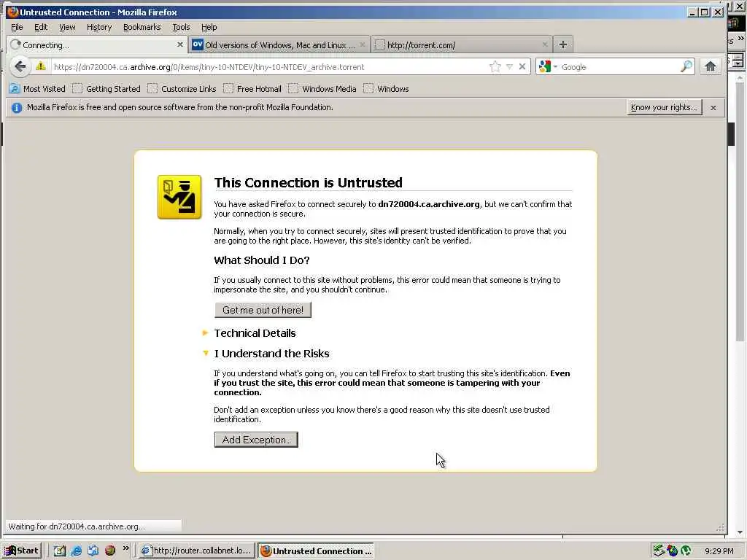Open the File menu
Image resolution: width=747 pixels, height=560 pixels.
(17, 27)
